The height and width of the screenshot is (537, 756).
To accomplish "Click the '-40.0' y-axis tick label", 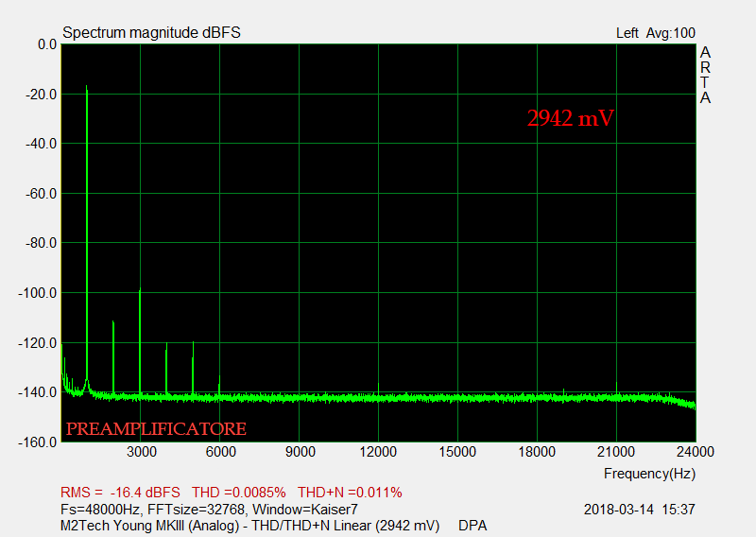I will 41,144.
